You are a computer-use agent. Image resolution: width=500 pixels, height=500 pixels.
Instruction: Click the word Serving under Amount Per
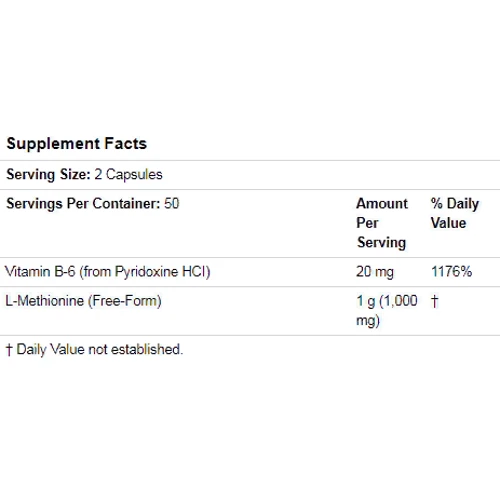pyautogui.click(x=382, y=242)
